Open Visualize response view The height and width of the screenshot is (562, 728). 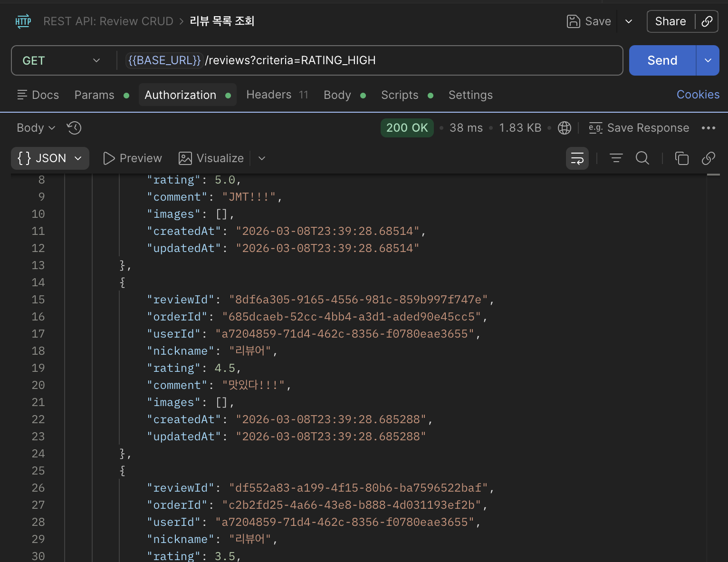(x=211, y=158)
